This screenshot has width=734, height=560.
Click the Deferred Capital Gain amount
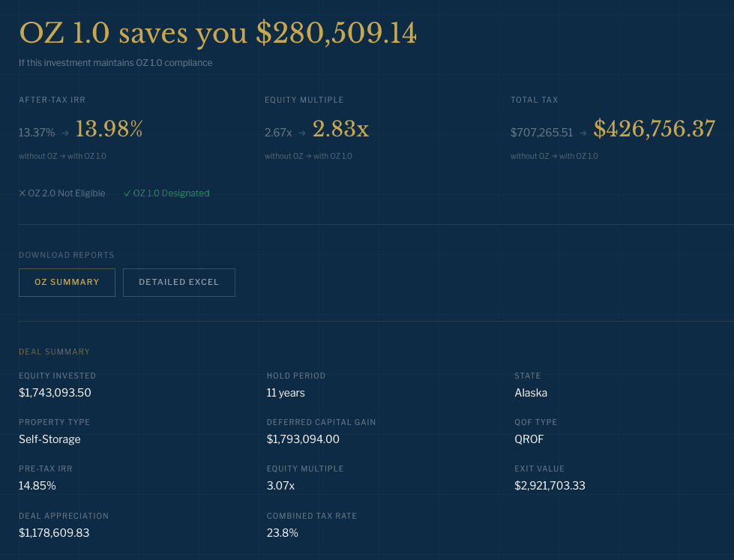click(303, 439)
